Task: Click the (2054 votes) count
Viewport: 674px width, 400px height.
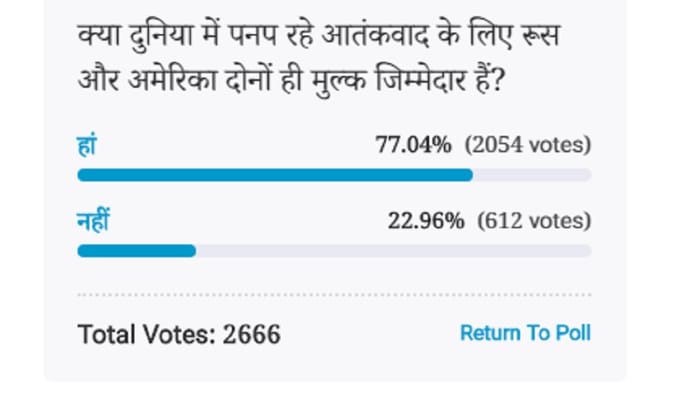Action: tap(528, 145)
